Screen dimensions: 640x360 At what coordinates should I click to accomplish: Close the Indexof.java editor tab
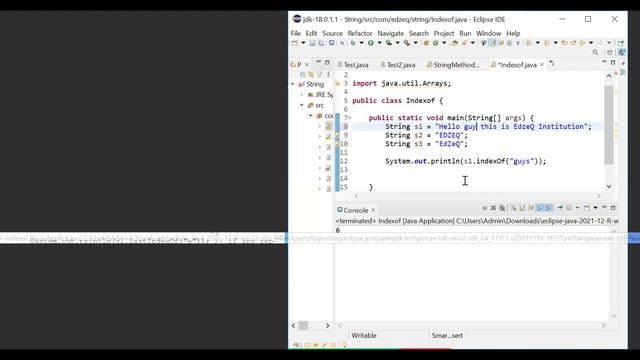point(542,64)
